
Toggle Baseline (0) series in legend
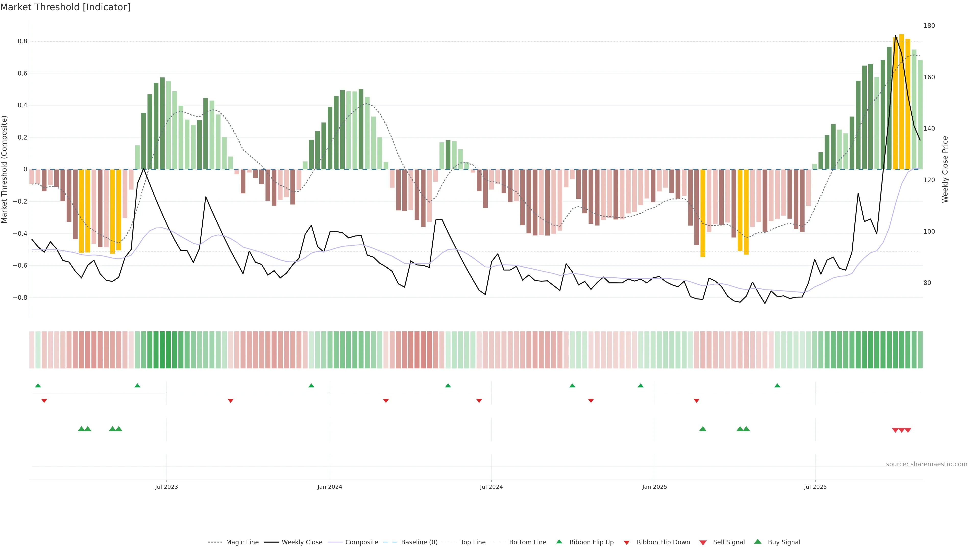[x=419, y=542]
